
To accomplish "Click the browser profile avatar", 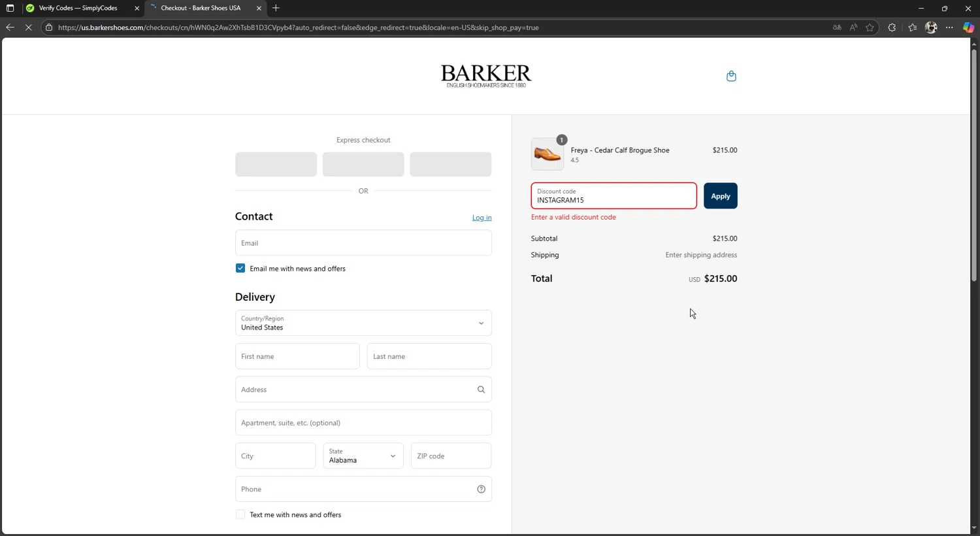I will click(x=931, y=27).
